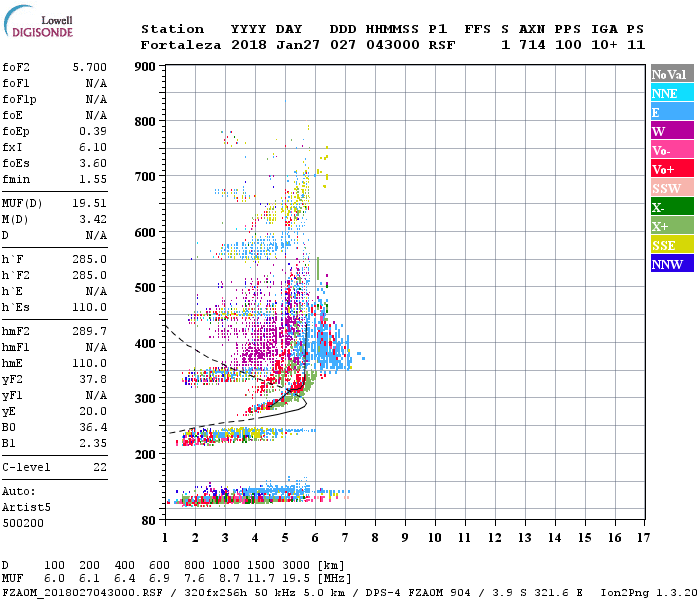Click the B1 value 2.35
This screenshot has width=700, height=600.
93,444
